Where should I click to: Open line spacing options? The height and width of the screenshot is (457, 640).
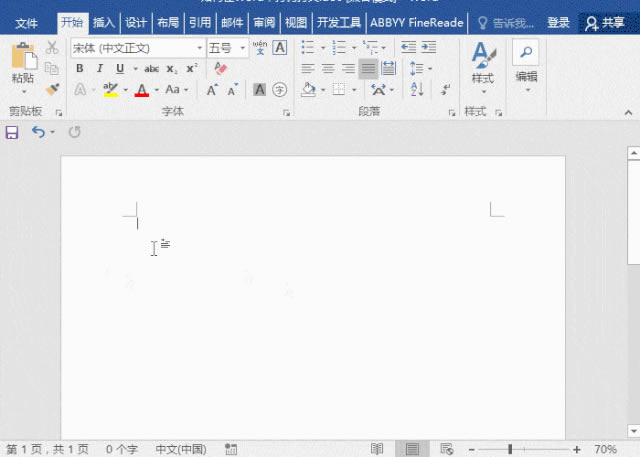pos(417,69)
